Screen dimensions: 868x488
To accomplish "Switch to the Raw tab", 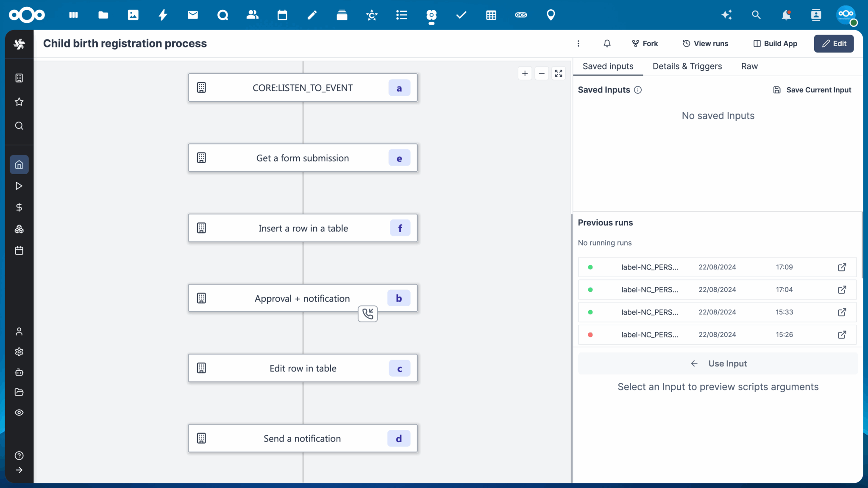I will [x=748, y=66].
